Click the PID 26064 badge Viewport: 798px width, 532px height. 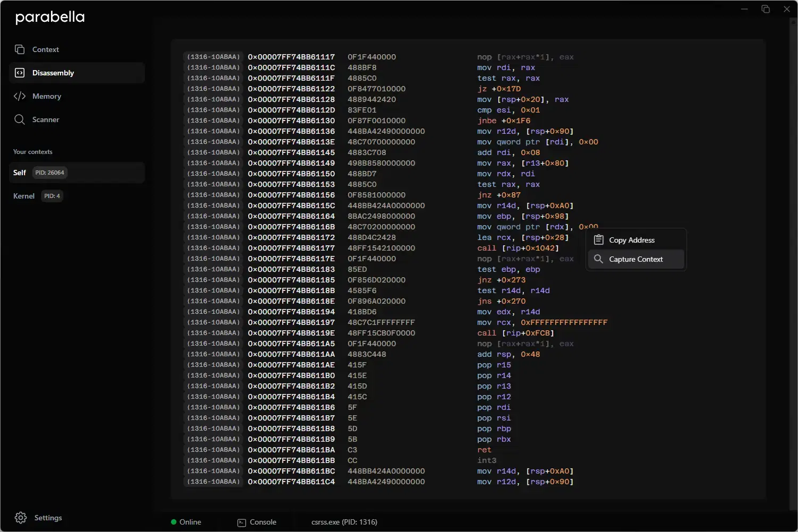tap(49, 172)
